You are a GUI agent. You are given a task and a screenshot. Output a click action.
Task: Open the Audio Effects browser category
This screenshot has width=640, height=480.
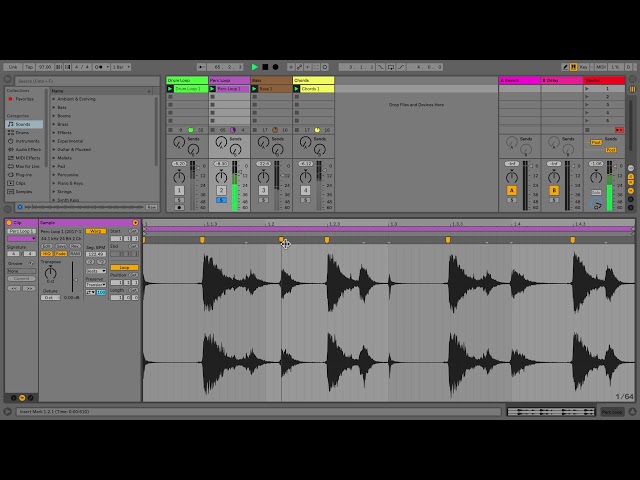point(24,149)
